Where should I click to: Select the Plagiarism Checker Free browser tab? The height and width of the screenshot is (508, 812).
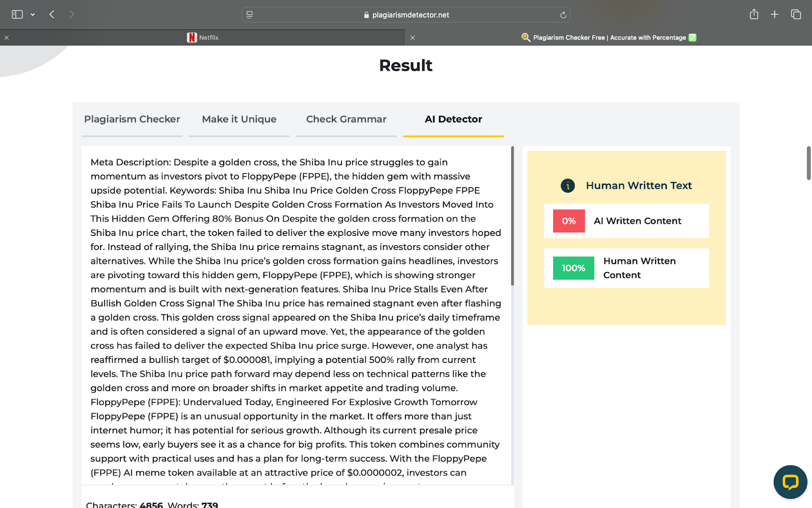coord(609,38)
